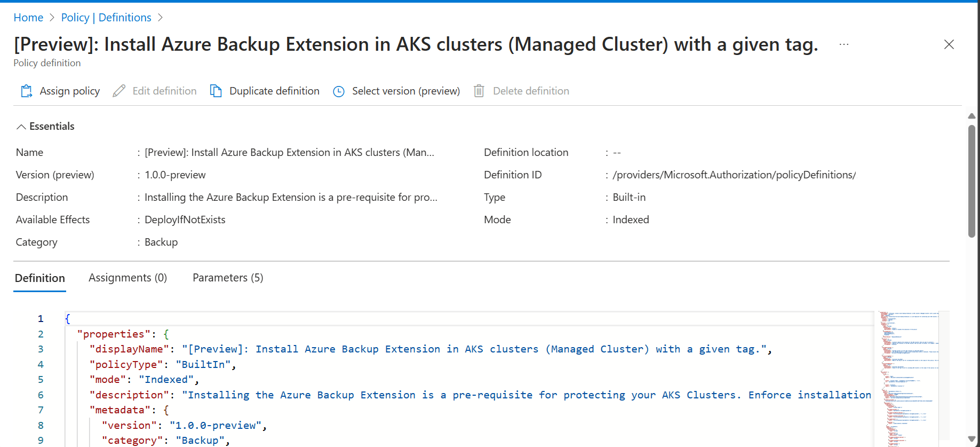The width and height of the screenshot is (980, 447).
Task: Click the Delete definition trash icon
Action: click(479, 91)
